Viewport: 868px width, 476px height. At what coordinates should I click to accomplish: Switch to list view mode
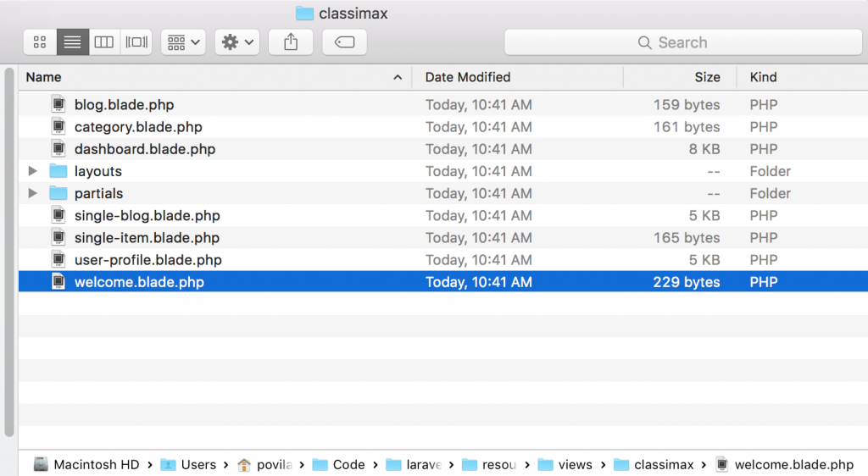tap(72, 42)
